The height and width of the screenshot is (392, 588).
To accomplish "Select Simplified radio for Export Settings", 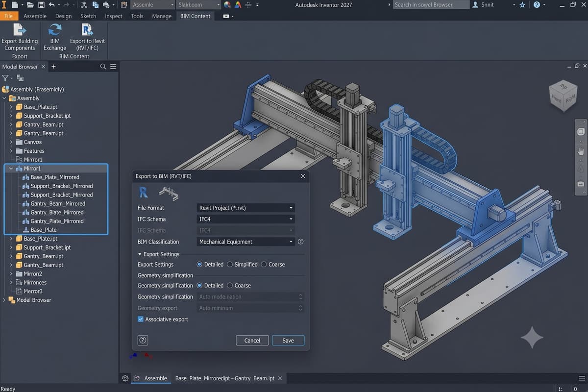I will point(229,264).
